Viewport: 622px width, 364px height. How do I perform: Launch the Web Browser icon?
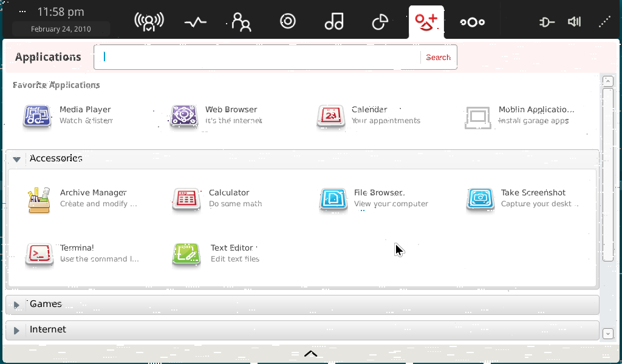(183, 116)
